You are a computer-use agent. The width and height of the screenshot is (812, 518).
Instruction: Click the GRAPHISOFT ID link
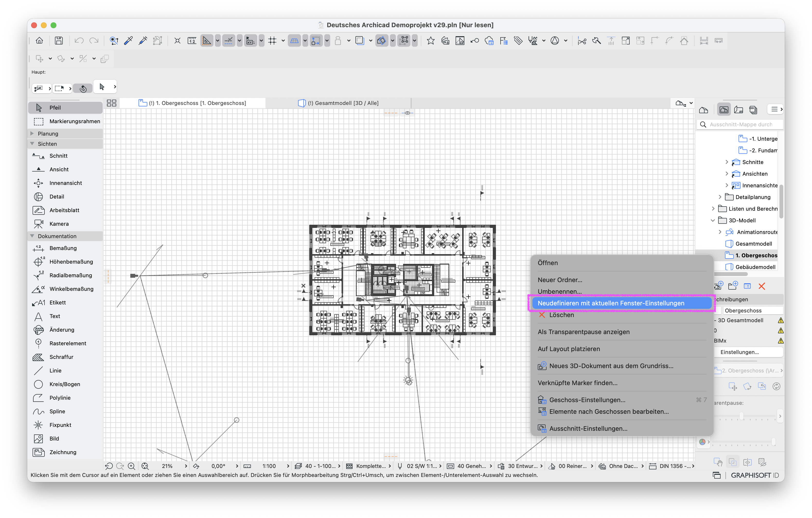click(x=755, y=475)
